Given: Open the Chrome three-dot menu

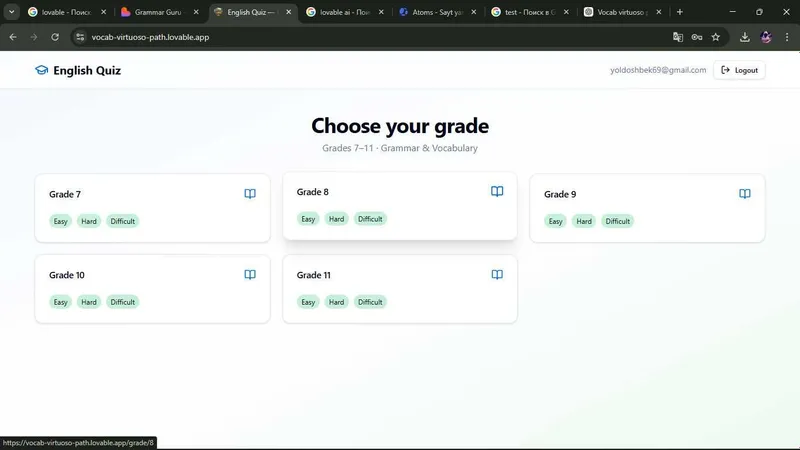Looking at the screenshot, I should point(787,37).
